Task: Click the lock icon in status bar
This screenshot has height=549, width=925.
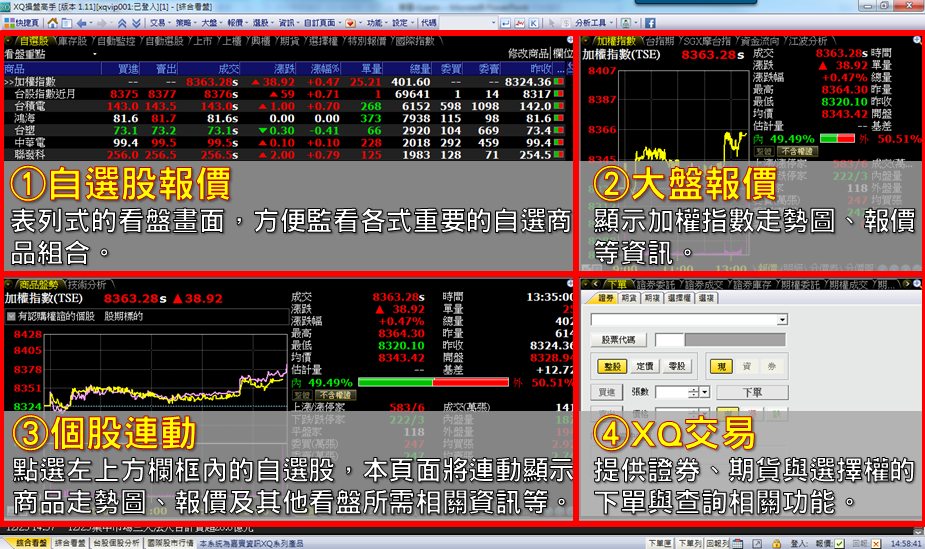Action: 776,543
